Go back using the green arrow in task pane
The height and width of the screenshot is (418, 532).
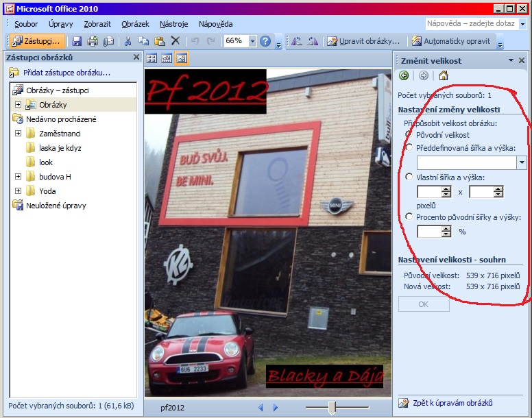[x=404, y=76]
